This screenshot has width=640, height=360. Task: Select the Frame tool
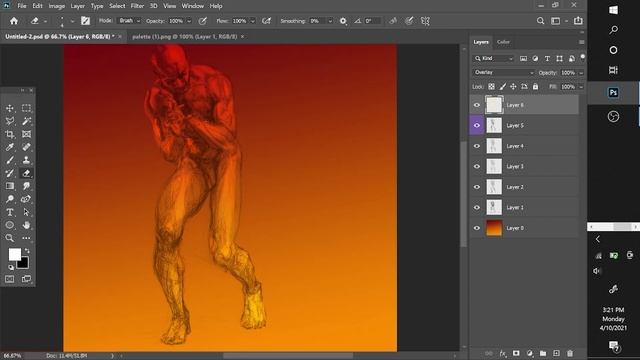tap(26, 134)
